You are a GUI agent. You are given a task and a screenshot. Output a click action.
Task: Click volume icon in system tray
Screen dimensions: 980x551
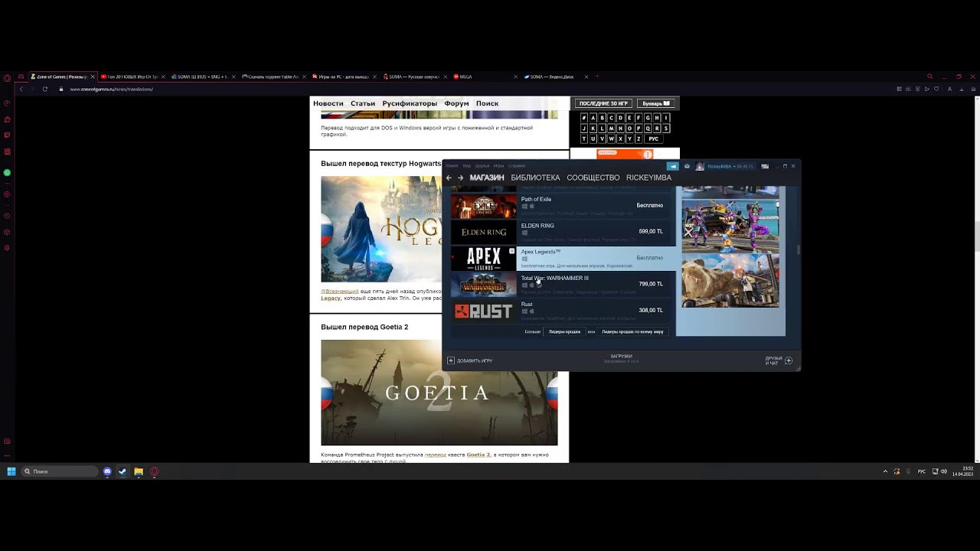943,471
